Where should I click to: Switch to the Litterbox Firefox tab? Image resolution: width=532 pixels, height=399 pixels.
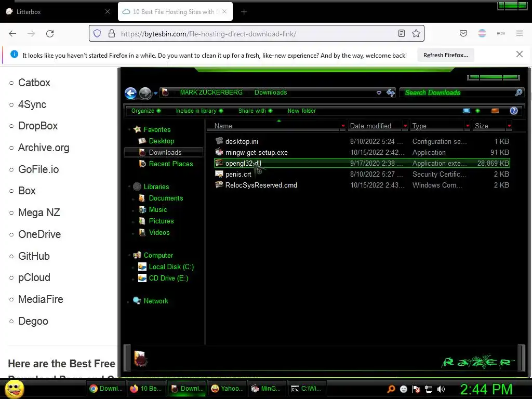pos(58,11)
